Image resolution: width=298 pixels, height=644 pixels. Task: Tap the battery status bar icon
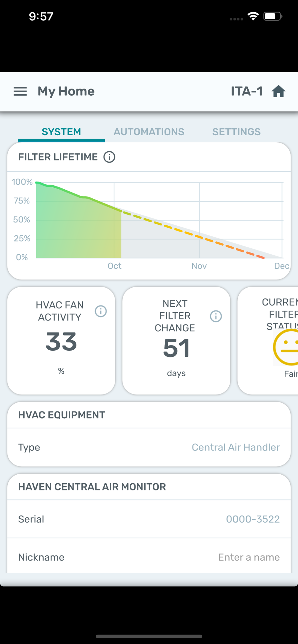[273, 16]
